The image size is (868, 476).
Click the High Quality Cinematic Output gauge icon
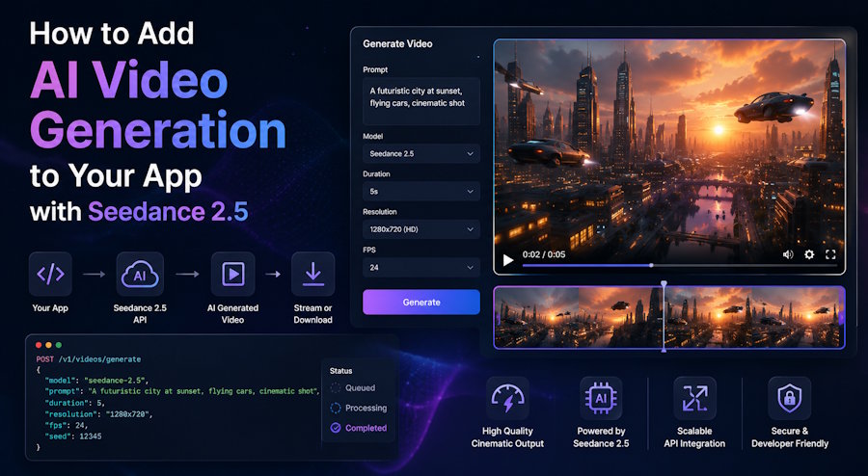(507, 398)
